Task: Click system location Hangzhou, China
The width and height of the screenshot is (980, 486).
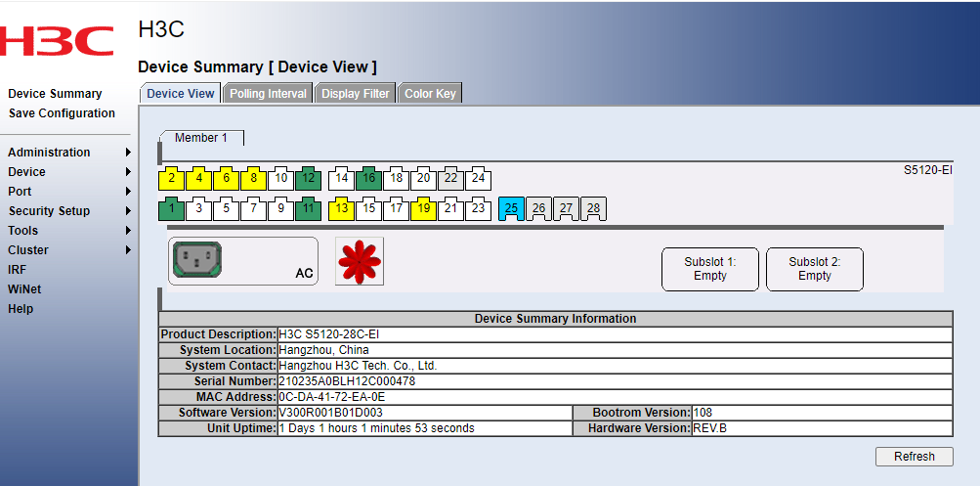Action: [323, 350]
